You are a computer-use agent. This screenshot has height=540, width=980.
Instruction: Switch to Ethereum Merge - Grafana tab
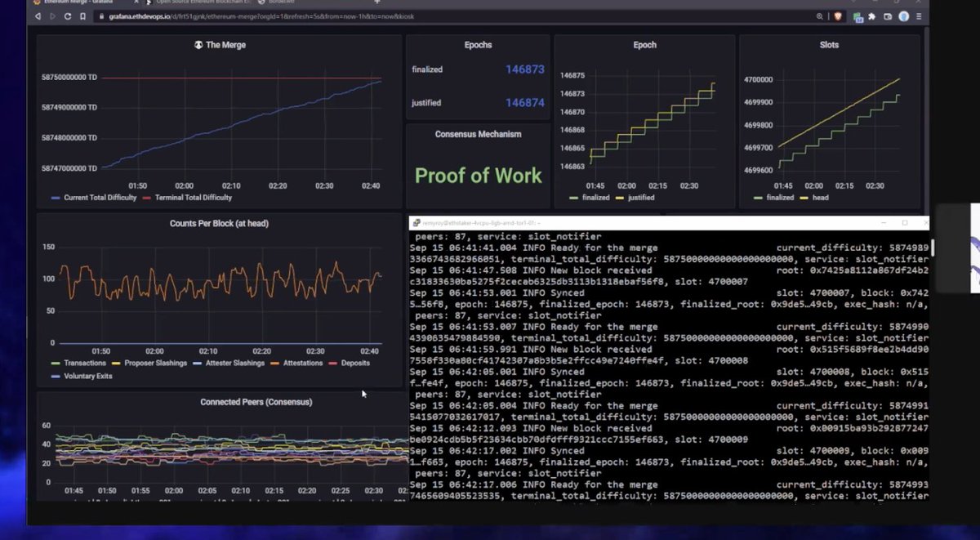(80, 2)
